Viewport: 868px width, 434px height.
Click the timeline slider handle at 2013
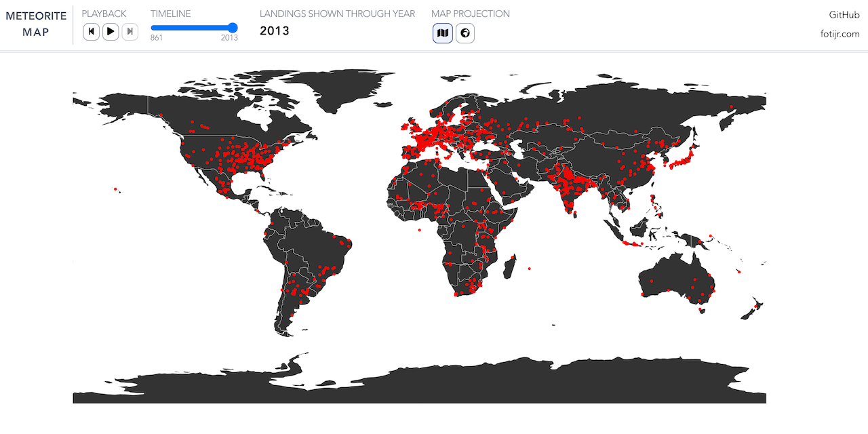[233, 28]
